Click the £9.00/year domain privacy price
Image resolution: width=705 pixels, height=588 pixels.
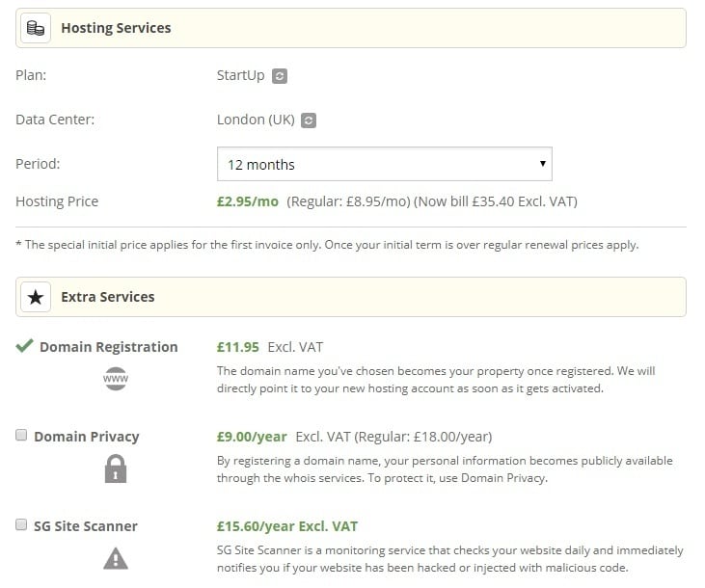(252, 437)
